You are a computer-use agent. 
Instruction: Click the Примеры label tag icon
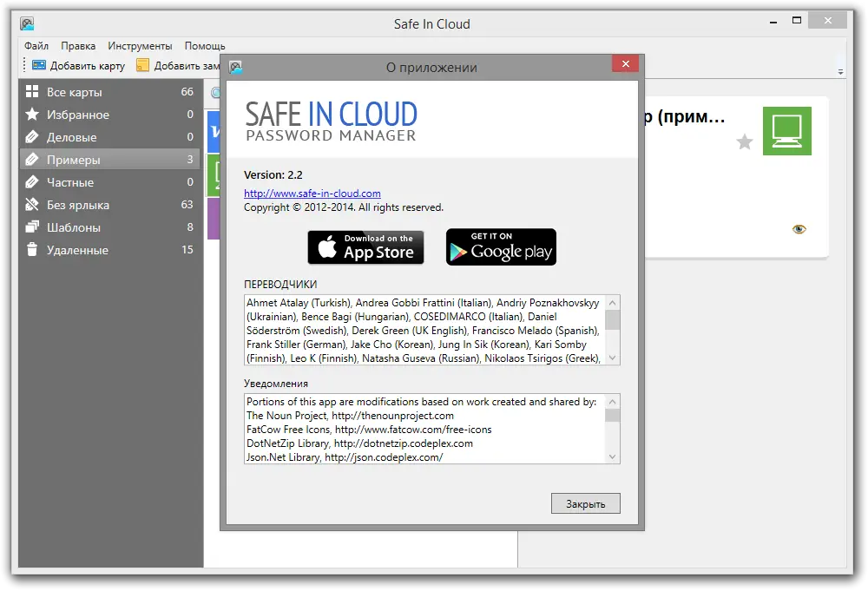(x=32, y=160)
